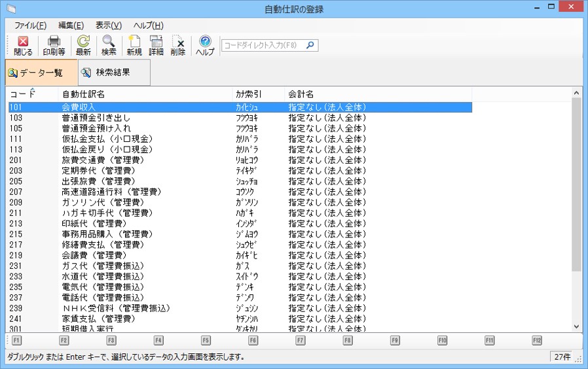Screen dimensions: 588x369
Task: Select the データ一覧 tab
Action: [41, 73]
